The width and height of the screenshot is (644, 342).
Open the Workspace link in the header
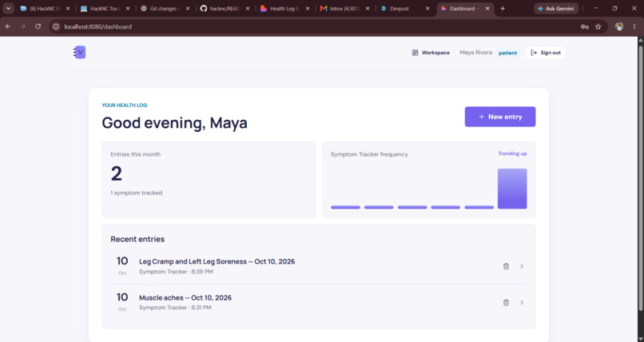click(431, 53)
